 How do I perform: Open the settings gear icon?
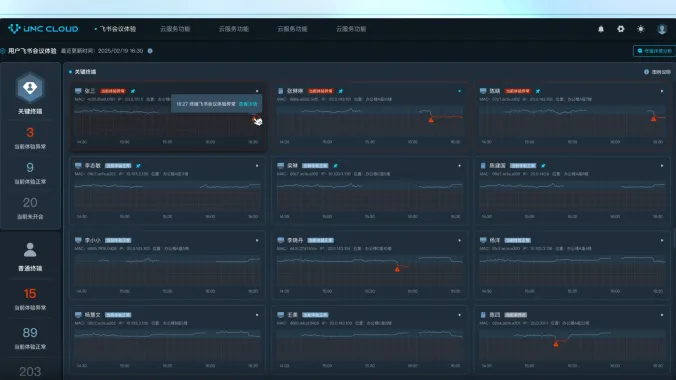tap(620, 29)
